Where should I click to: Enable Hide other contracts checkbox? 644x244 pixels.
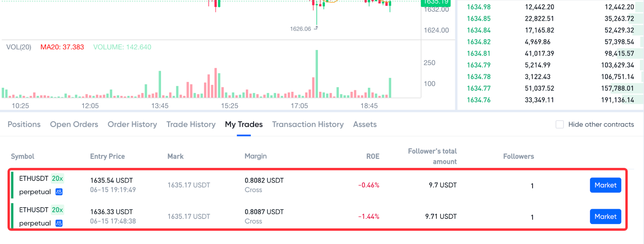[559, 124]
